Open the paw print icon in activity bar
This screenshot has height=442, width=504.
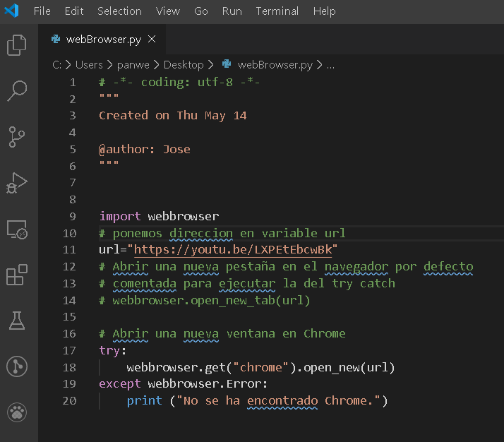17,412
